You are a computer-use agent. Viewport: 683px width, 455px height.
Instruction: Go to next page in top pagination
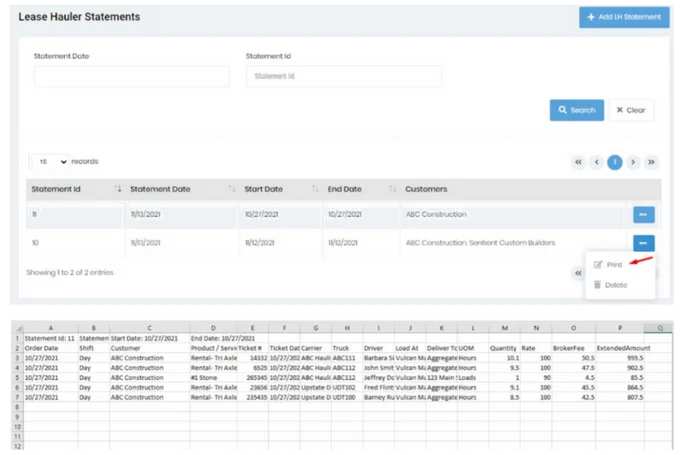[633, 162]
